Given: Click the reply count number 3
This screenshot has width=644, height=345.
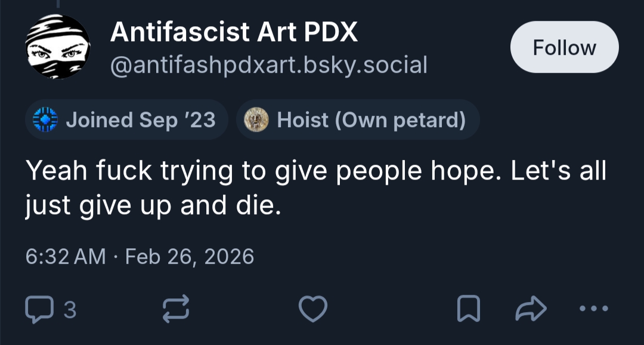Looking at the screenshot, I should click(x=70, y=309).
